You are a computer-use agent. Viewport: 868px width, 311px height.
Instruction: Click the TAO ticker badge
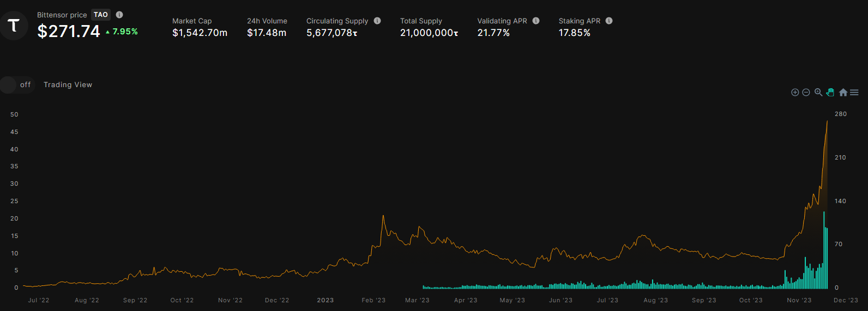coord(101,15)
